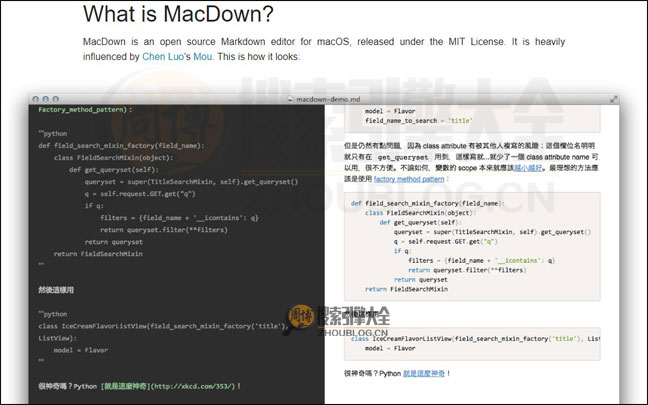Click 'class IceCreamFlavorListView' line in dark editor

[x=164, y=326]
